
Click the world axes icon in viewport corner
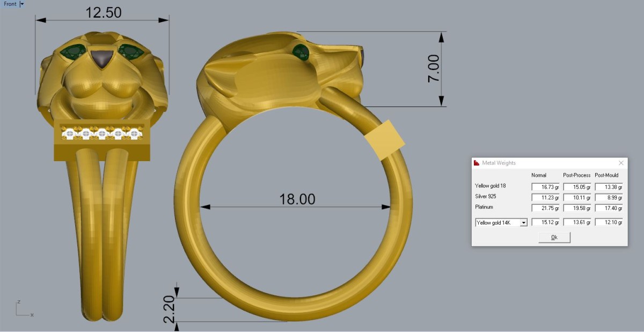tap(24, 308)
